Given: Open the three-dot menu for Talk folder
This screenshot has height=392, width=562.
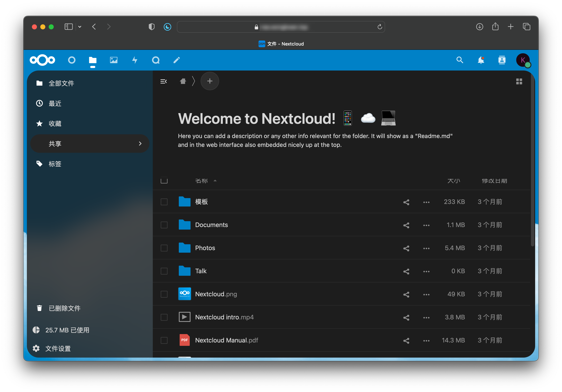Looking at the screenshot, I should 426,271.
